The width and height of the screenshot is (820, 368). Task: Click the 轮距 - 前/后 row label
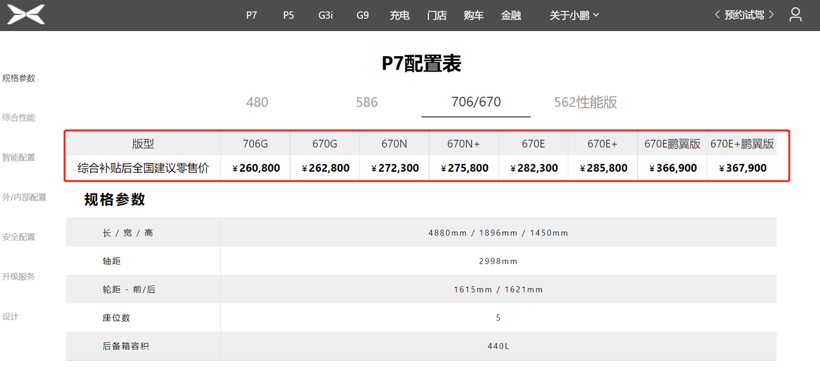(x=129, y=289)
